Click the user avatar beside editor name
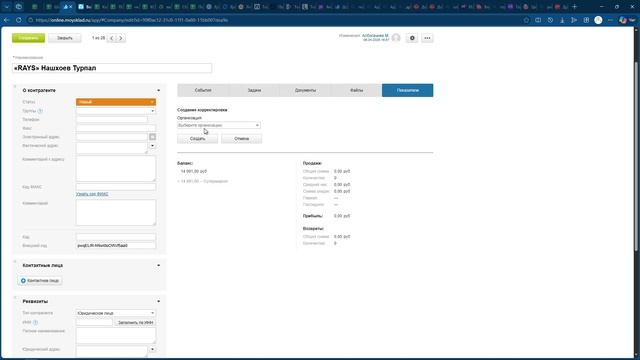Screen dimensions: 640x360 point(396,38)
